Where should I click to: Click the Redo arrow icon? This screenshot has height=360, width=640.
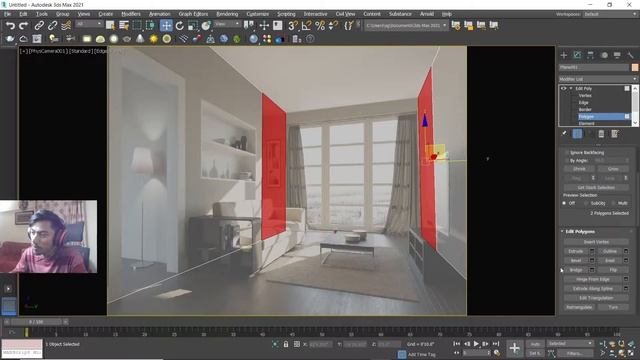24,26
